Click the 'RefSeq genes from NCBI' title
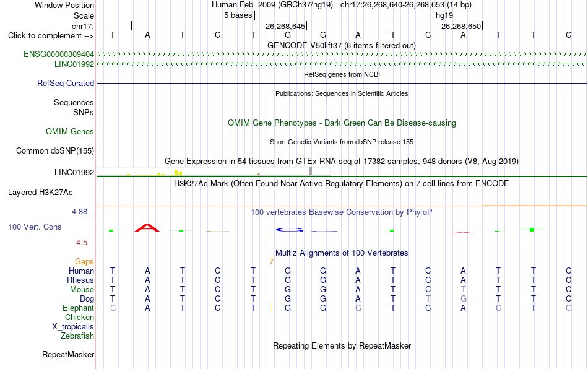This screenshot has width=588, height=369. [342, 74]
